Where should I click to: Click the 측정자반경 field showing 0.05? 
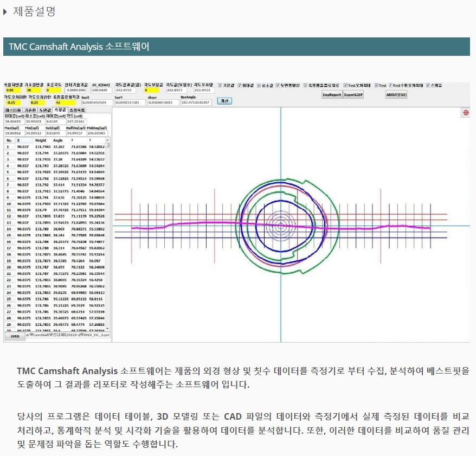[14, 90]
